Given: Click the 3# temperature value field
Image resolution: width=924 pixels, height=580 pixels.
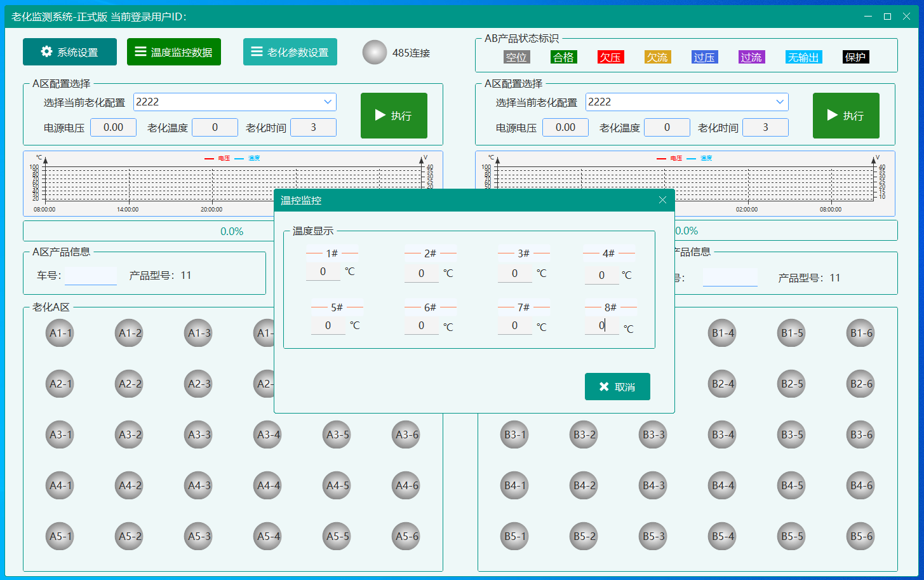Looking at the screenshot, I should (515, 274).
